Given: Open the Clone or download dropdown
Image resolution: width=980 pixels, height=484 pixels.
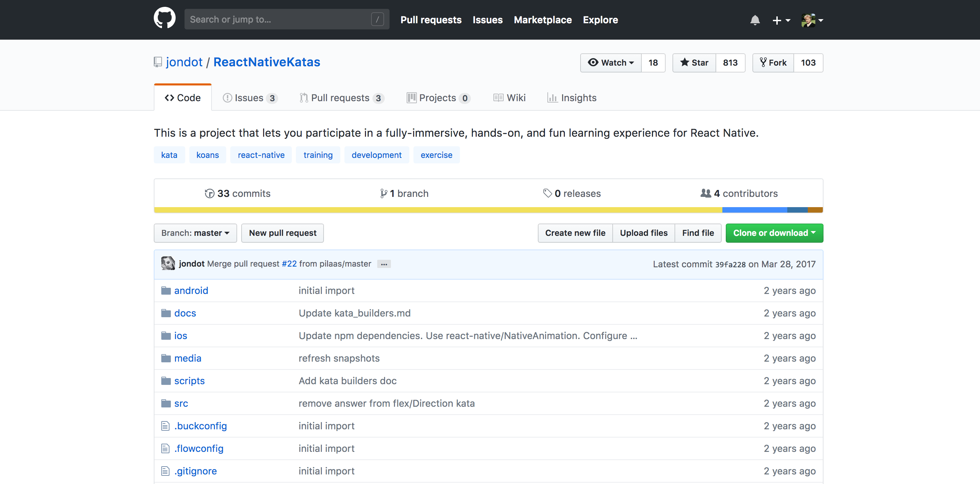Looking at the screenshot, I should pos(774,233).
